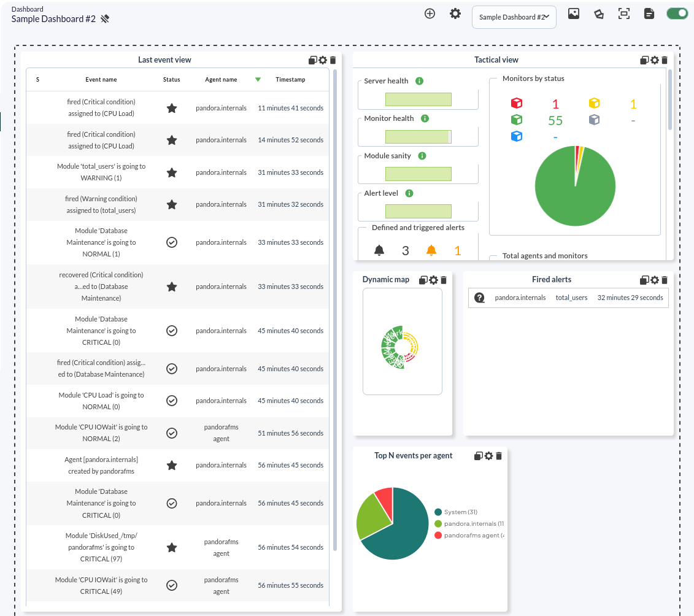This screenshot has width=694, height=616.
Task: Click pandora.internals in Fired alerts row
Action: (x=520, y=298)
